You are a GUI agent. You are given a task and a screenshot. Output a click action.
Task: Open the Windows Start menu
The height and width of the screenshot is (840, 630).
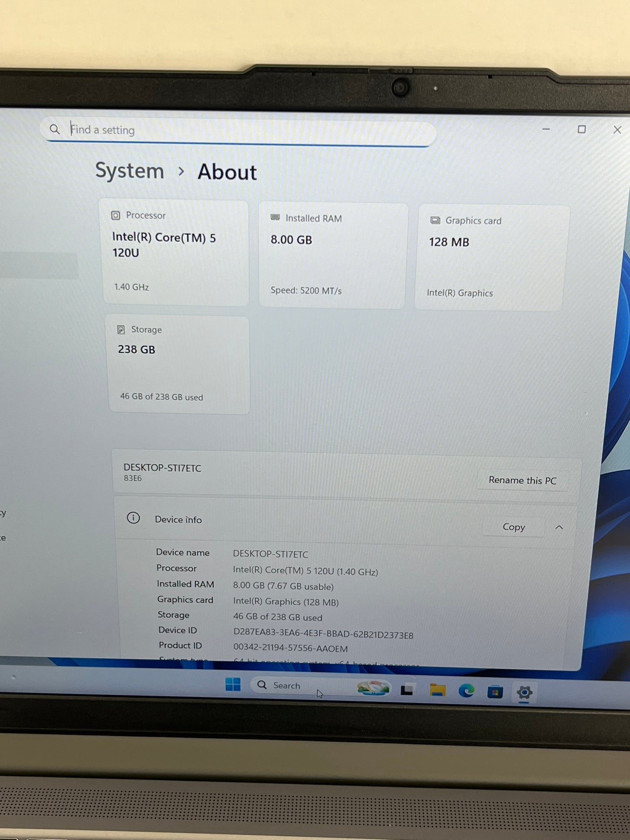233,684
